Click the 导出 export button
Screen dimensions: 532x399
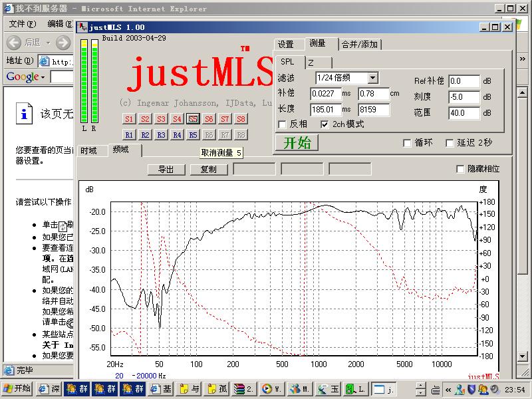(166, 170)
